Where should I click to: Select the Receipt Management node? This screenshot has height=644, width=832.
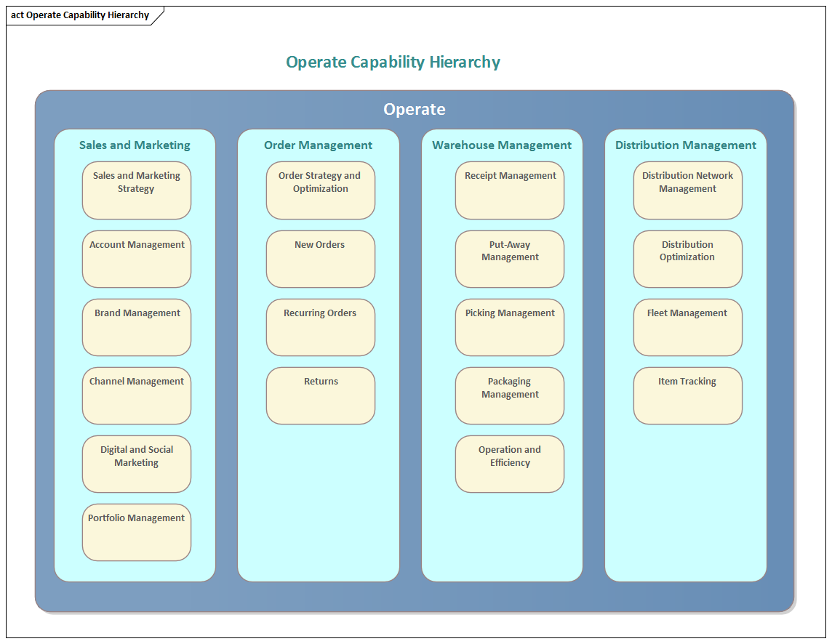point(509,190)
